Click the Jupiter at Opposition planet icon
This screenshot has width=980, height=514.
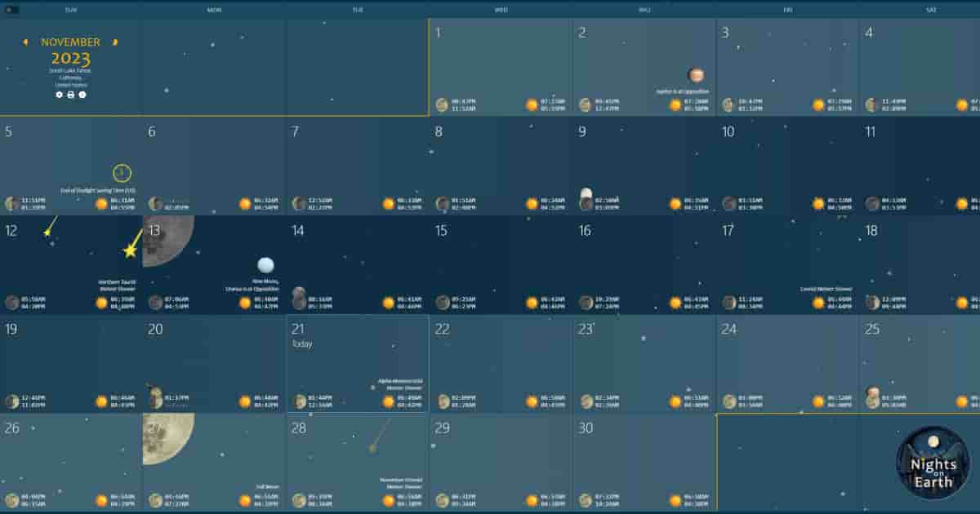coord(696,75)
